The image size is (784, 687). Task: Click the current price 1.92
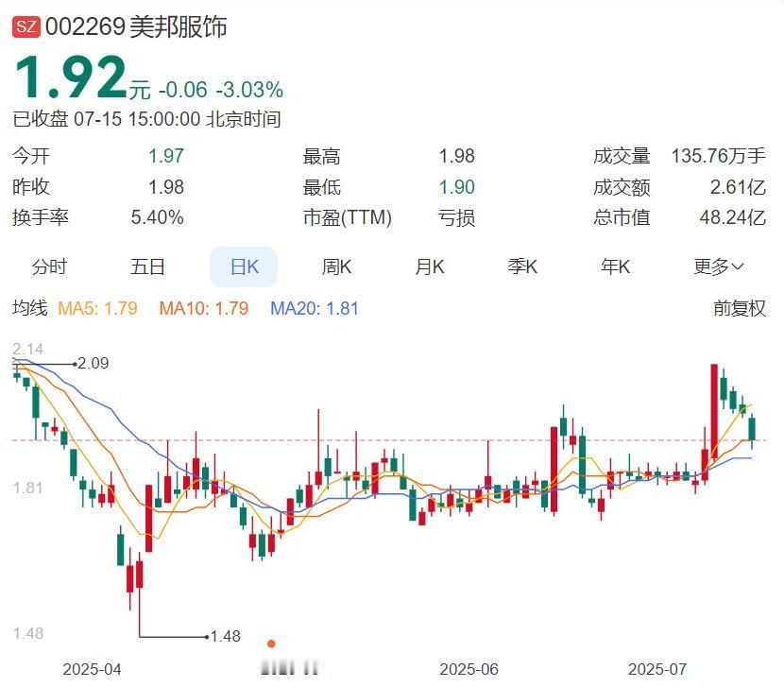(x=71, y=77)
